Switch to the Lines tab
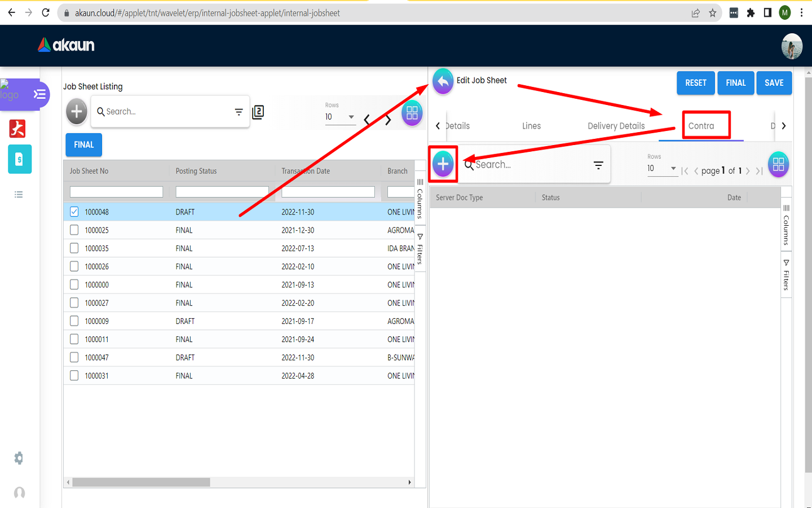This screenshot has height=508, width=812. click(x=531, y=126)
